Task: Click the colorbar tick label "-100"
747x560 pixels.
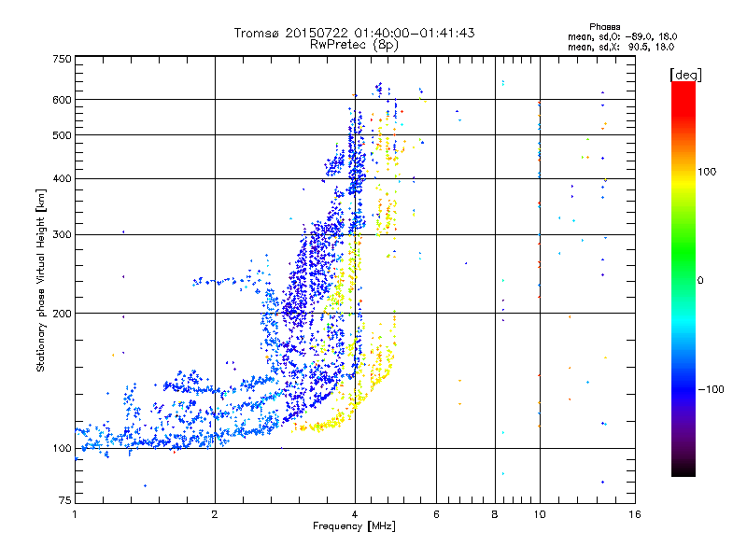Action: [711, 389]
